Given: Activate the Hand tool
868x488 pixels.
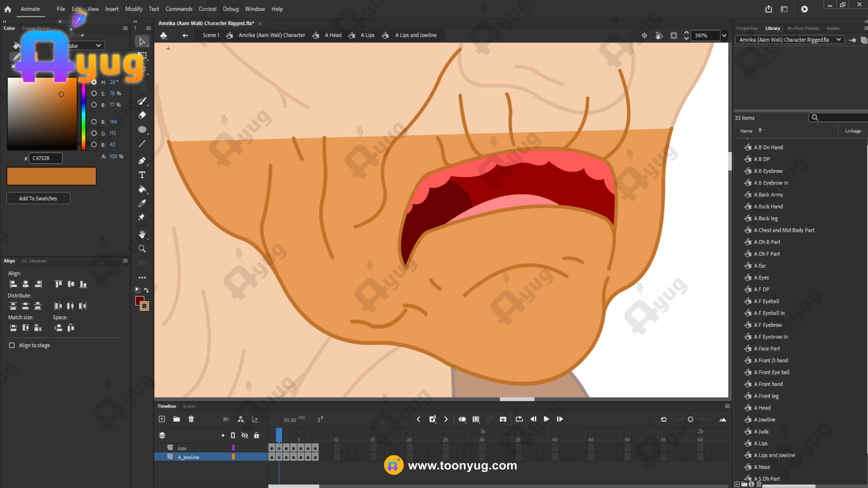Looking at the screenshot, I should pyautogui.click(x=142, y=234).
